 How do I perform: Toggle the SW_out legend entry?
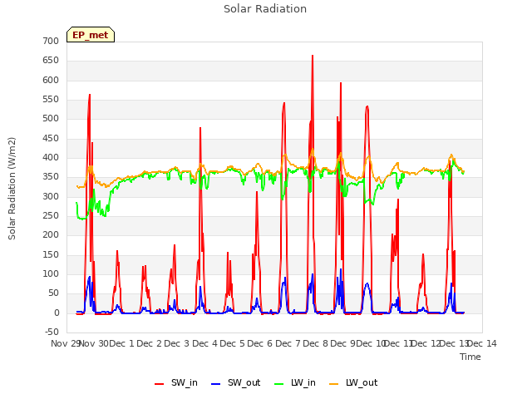(235, 382)
